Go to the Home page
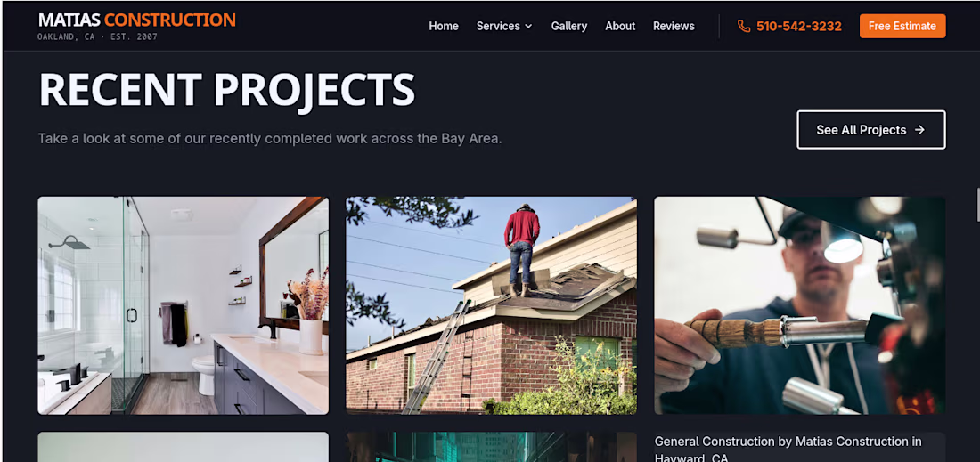Viewport: 980px width, 462px height. [x=444, y=26]
